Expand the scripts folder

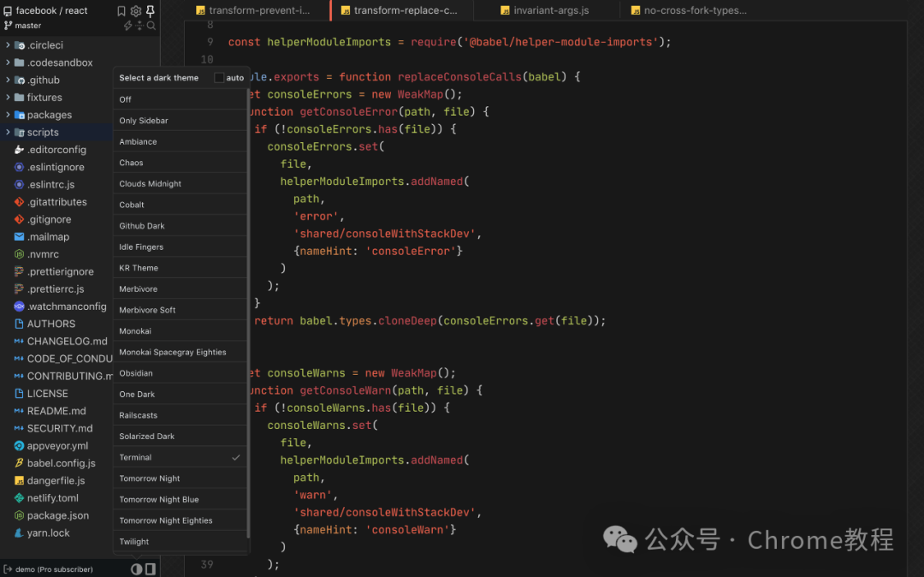coord(8,132)
